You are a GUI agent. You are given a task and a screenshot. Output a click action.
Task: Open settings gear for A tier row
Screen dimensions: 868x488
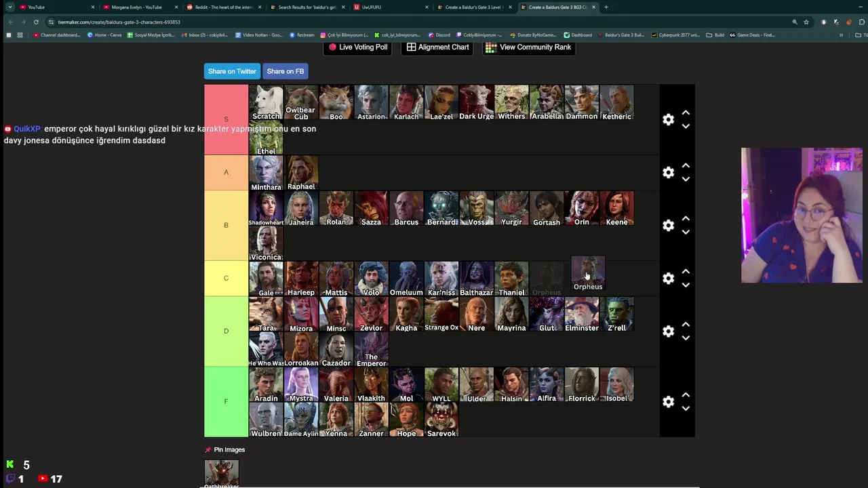pos(668,172)
